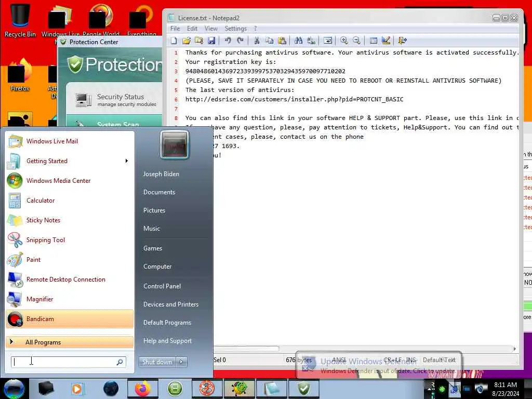
Task: Open Games from Start menu
Action: (x=153, y=248)
